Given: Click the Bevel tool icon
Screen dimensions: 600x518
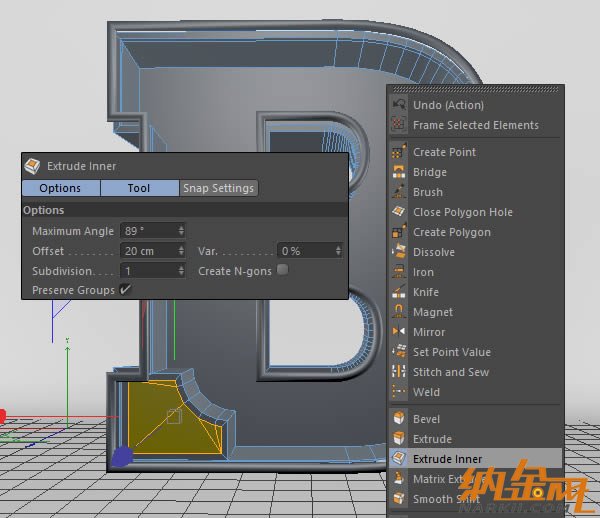Looking at the screenshot, I should (399, 419).
